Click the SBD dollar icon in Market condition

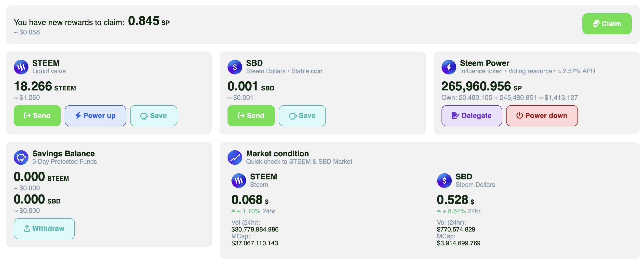(444, 180)
